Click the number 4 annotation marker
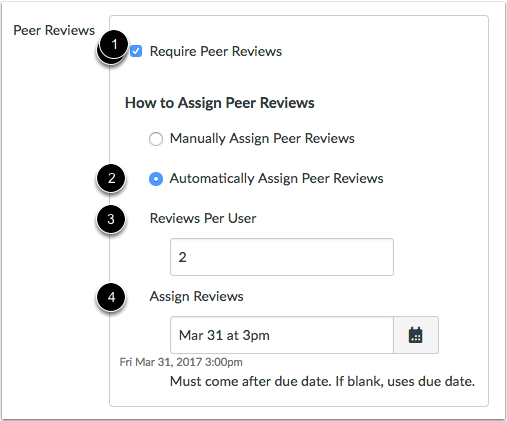507x421 pixels. click(111, 297)
